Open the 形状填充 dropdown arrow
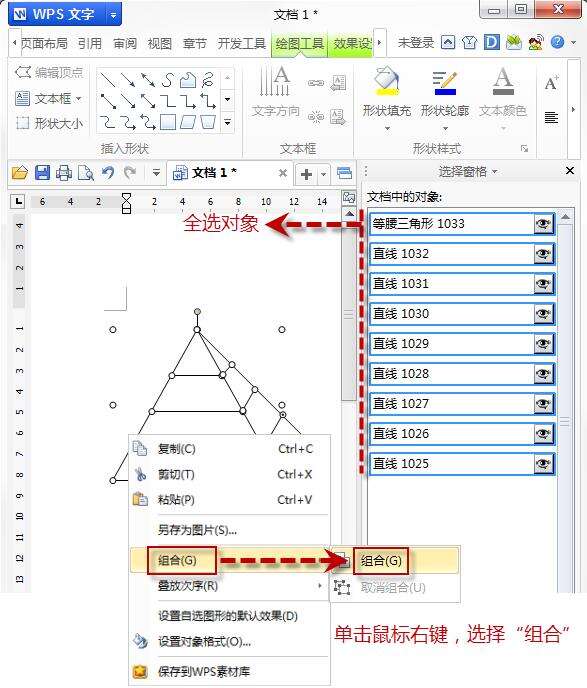 coord(387,129)
